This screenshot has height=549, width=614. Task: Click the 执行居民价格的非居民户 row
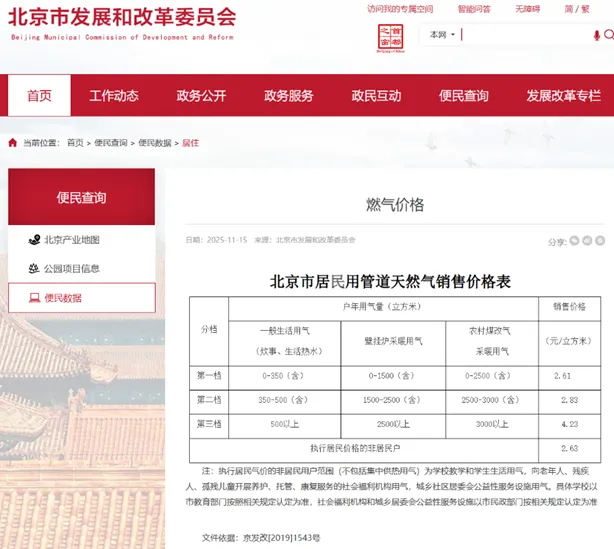click(x=364, y=448)
